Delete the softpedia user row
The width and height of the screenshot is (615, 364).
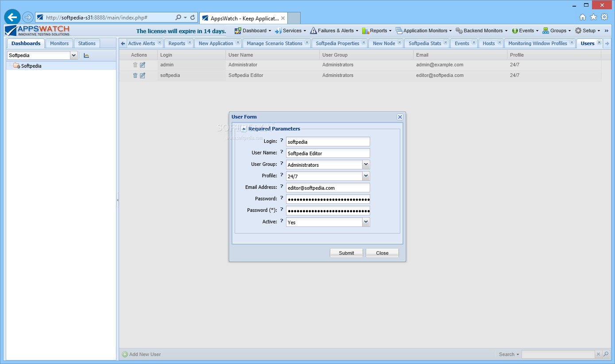click(x=135, y=76)
